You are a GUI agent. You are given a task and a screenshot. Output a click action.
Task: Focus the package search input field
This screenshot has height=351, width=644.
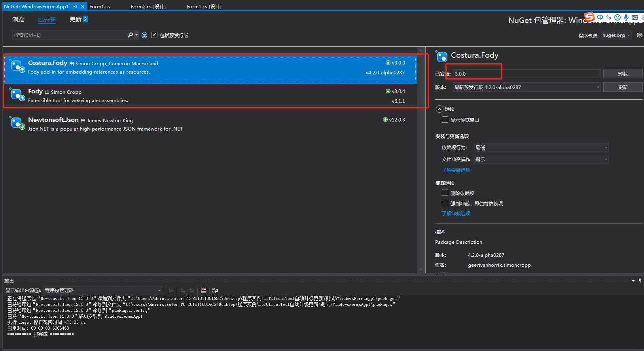point(69,35)
